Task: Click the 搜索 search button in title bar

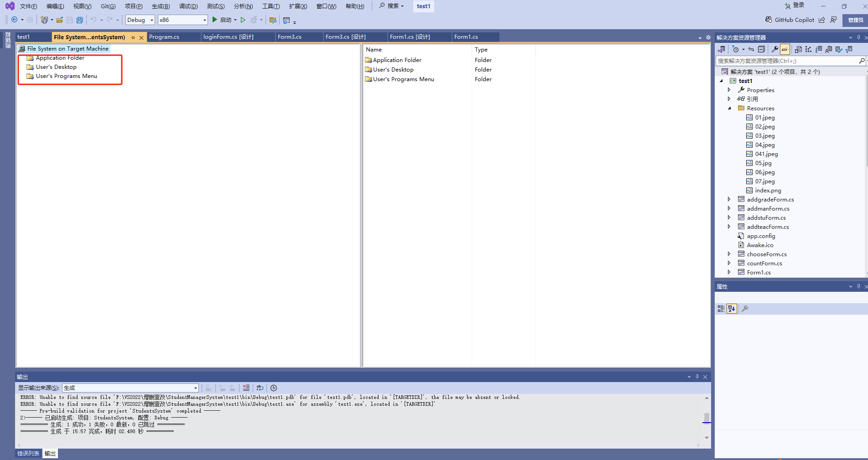Action: click(391, 6)
